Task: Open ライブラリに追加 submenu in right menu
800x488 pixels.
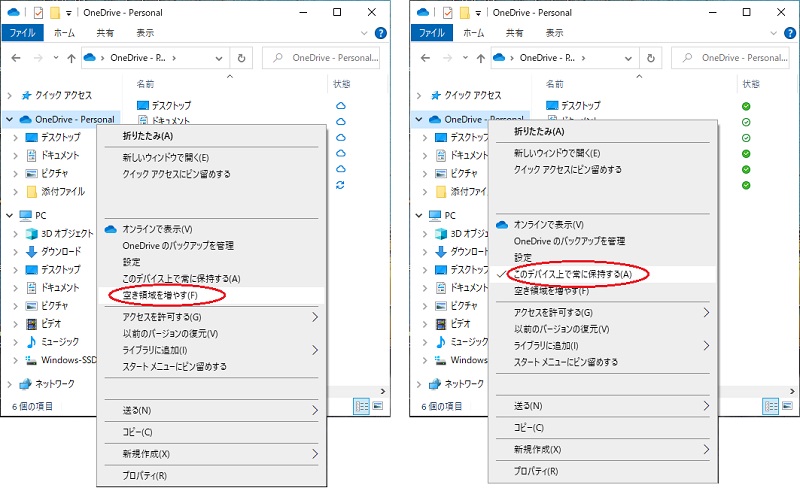Action: 603,346
